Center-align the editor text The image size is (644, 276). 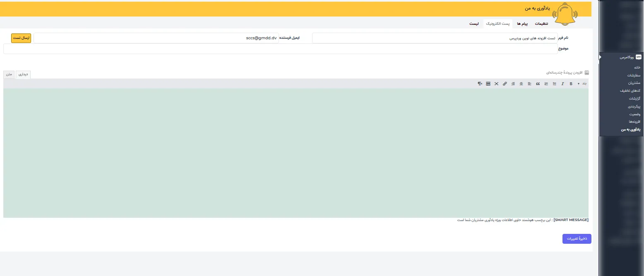(521, 84)
